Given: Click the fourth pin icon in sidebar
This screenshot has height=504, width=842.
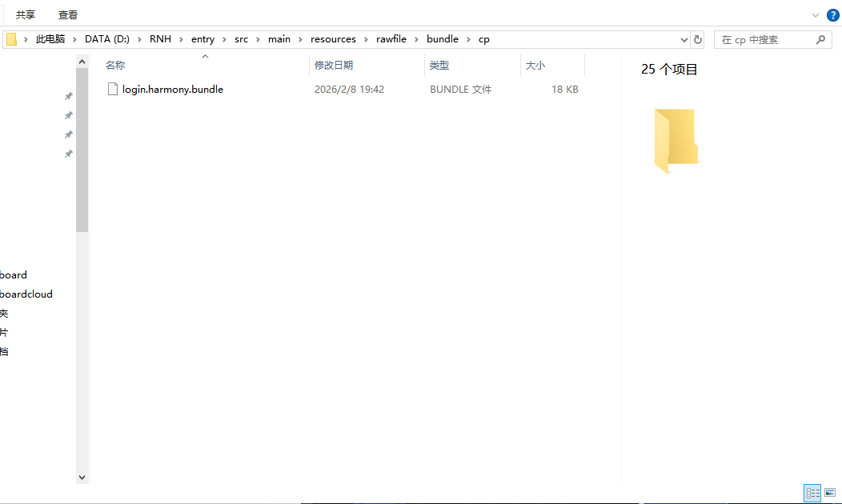Looking at the screenshot, I should 68,154.
